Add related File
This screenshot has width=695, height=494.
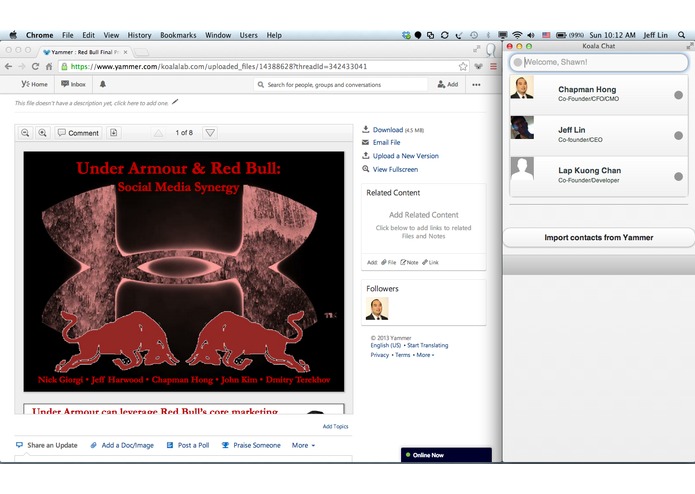click(389, 262)
